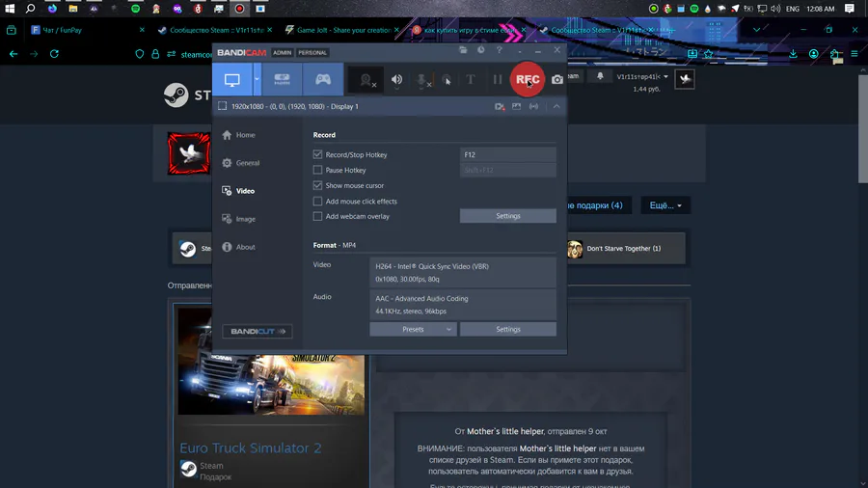The width and height of the screenshot is (868, 488).
Task: Collapse Bandicam panel with chevron up
Action: coord(556,106)
